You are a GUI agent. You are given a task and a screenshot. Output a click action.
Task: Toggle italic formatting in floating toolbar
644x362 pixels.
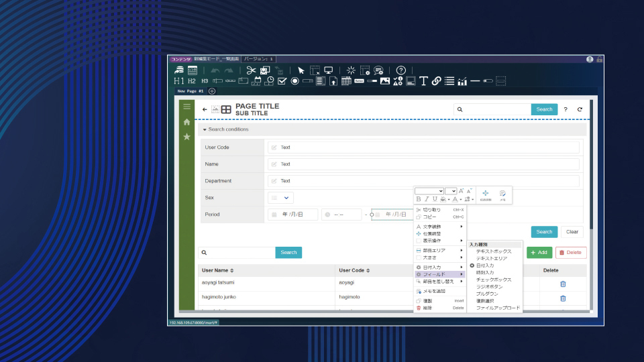(426, 199)
